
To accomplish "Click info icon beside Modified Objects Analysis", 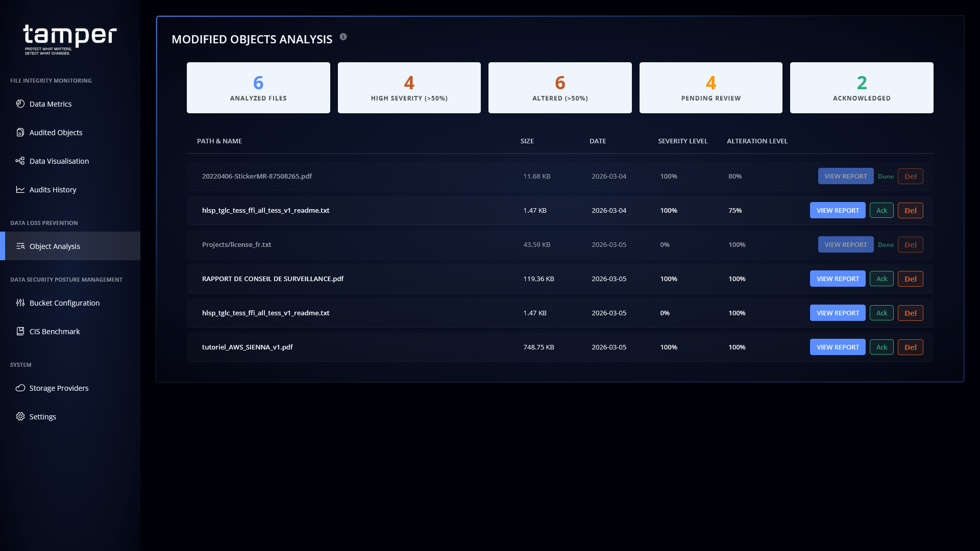I will [x=344, y=37].
